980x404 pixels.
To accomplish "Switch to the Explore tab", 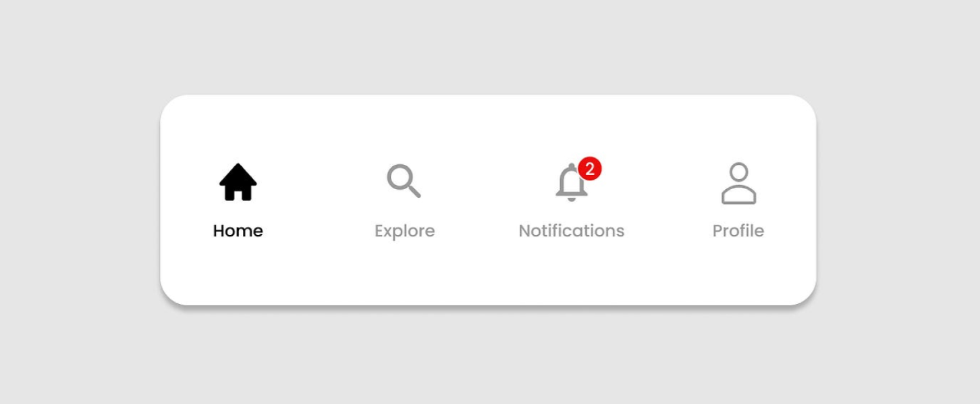I will tap(404, 201).
